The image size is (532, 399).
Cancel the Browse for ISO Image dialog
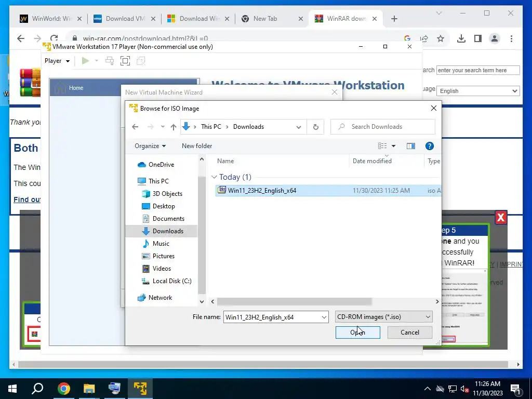(x=409, y=332)
